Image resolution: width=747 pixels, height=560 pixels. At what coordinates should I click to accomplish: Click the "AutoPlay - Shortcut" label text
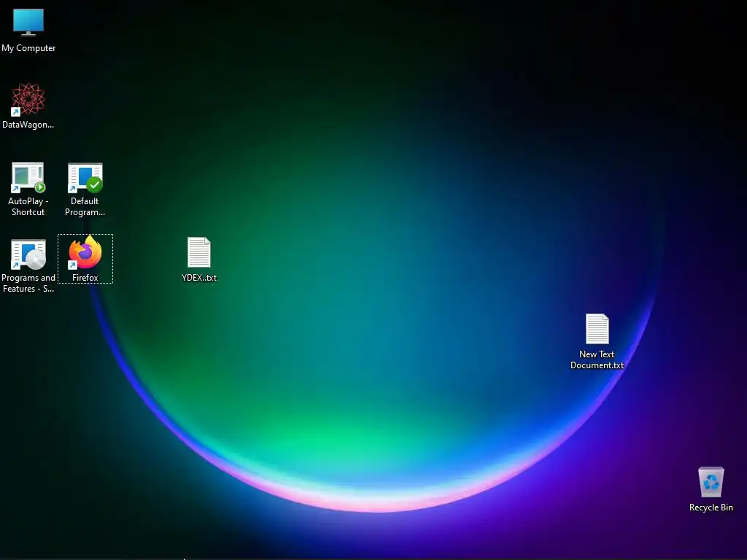click(x=28, y=206)
